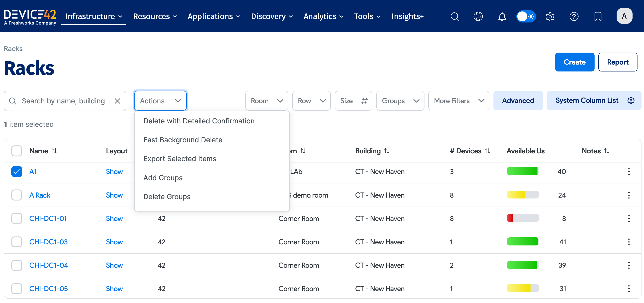The image size is (644, 303).
Task: Open the Groups filter dropdown
Action: [400, 100]
